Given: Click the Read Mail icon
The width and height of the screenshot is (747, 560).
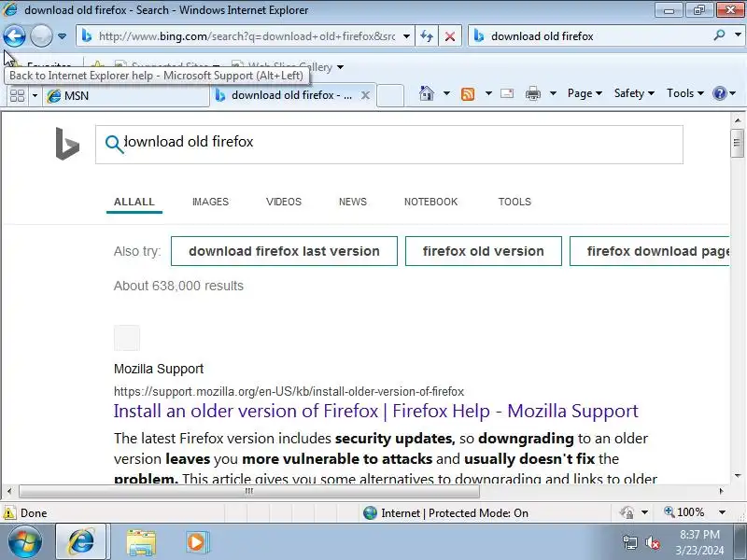Looking at the screenshot, I should 507,93.
